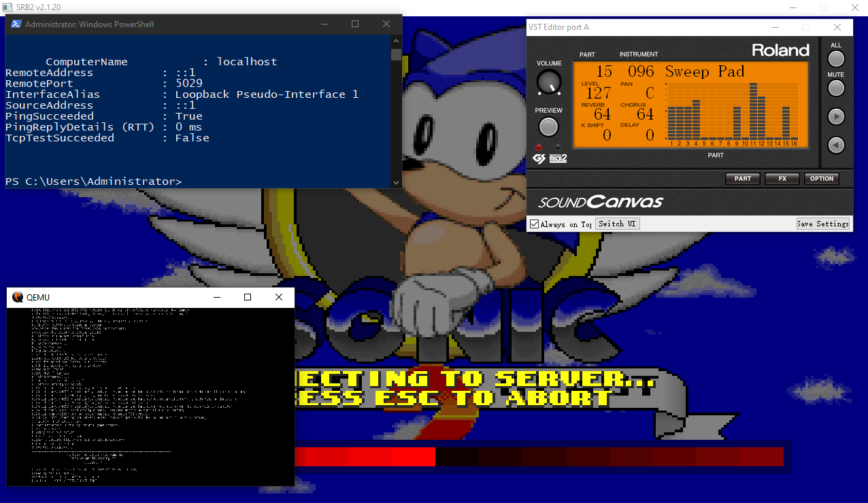The width and height of the screenshot is (868, 503).
Task: Click ComputerName value localhost
Action: 247,62
